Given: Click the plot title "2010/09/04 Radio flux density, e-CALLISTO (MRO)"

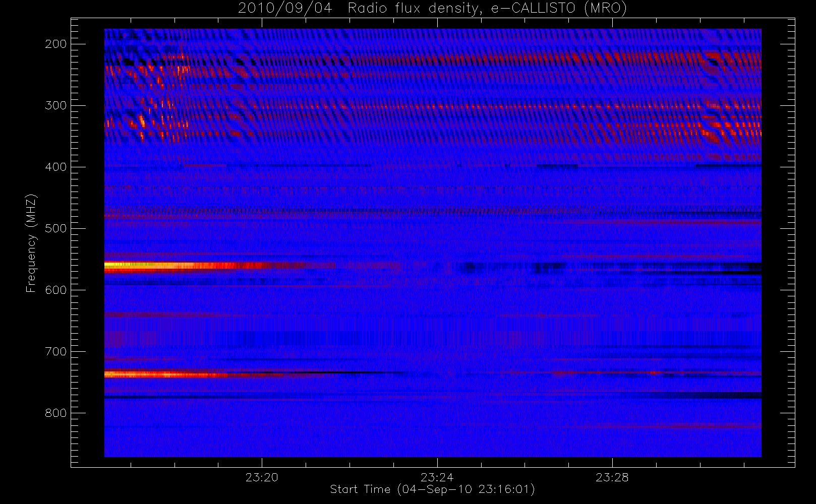Looking at the screenshot, I should tap(432, 9).
